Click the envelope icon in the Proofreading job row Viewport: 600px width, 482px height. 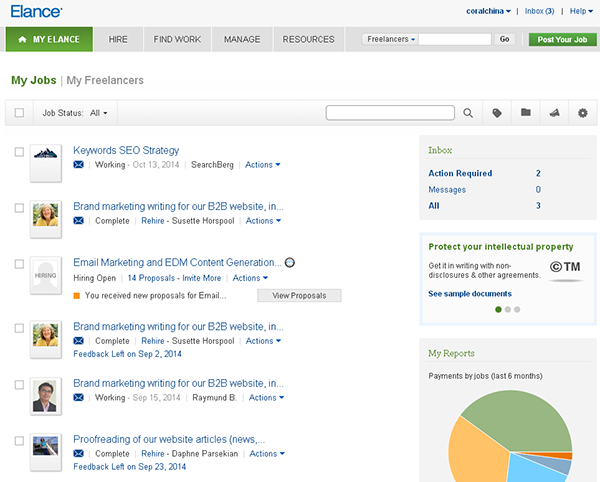[78, 453]
